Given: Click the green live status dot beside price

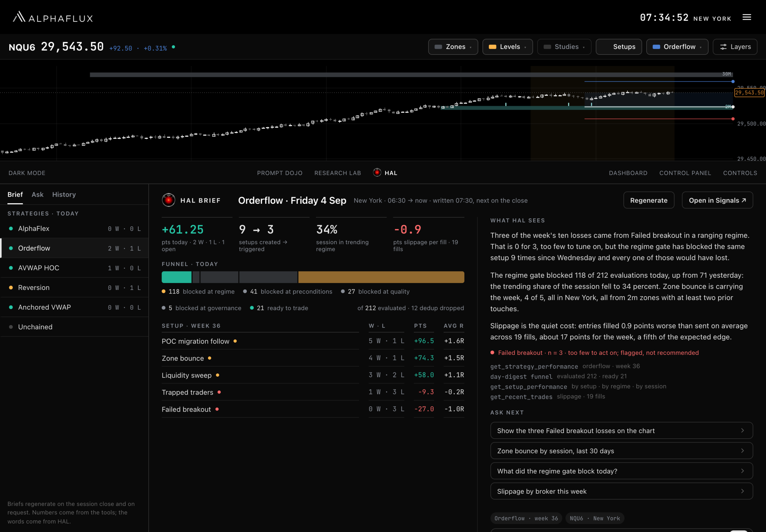Looking at the screenshot, I should tap(173, 47).
